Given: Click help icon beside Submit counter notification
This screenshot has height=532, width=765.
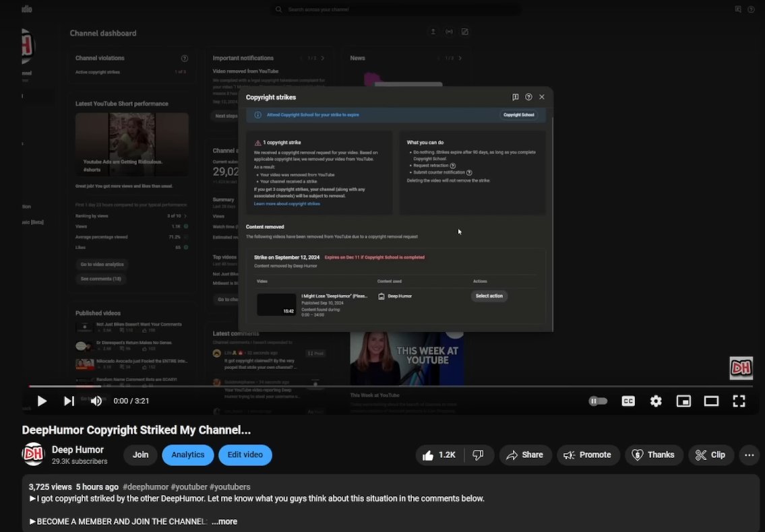Looking at the screenshot, I should [x=469, y=172].
